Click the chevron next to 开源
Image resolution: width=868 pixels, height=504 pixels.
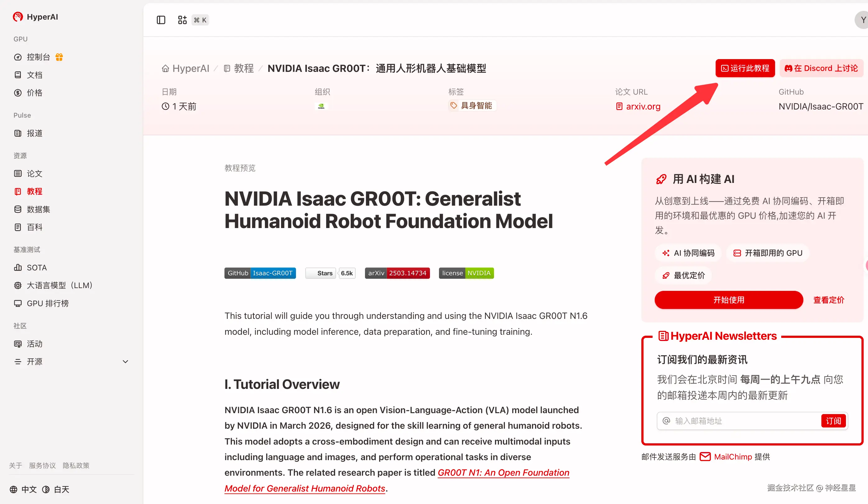pyautogui.click(x=125, y=362)
